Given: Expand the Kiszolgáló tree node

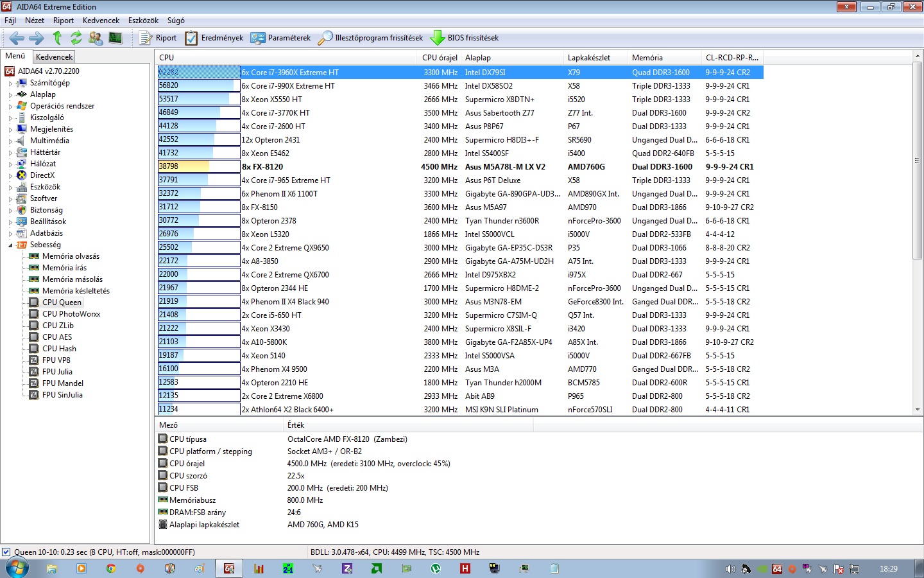Looking at the screenshot, I should click(10, 118).
